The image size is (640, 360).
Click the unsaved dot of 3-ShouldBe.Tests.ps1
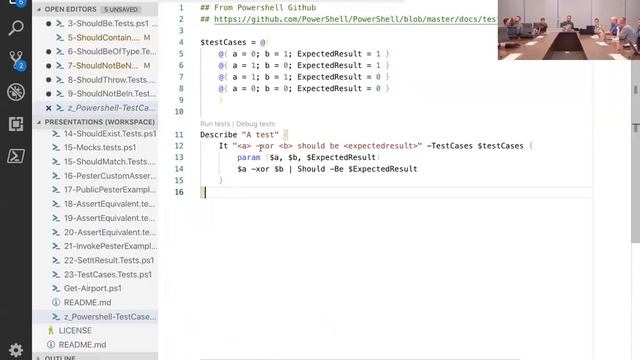tap(49, 24)
